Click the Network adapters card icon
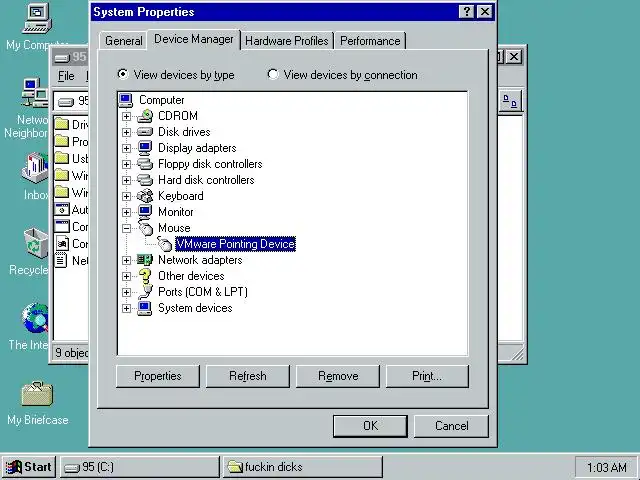 145,260
